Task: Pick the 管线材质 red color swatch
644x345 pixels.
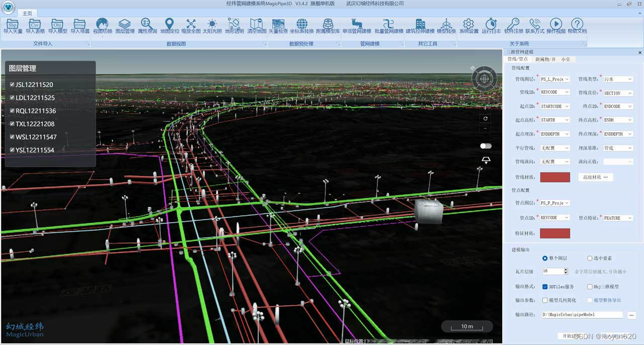Action: tap(555, 177)
